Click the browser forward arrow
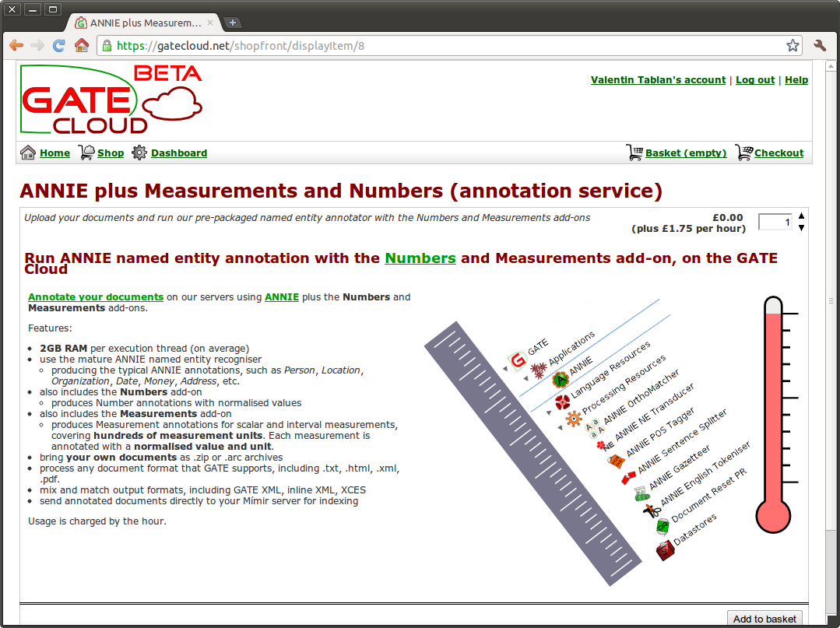The image size is (840, 628). [37, 45]
